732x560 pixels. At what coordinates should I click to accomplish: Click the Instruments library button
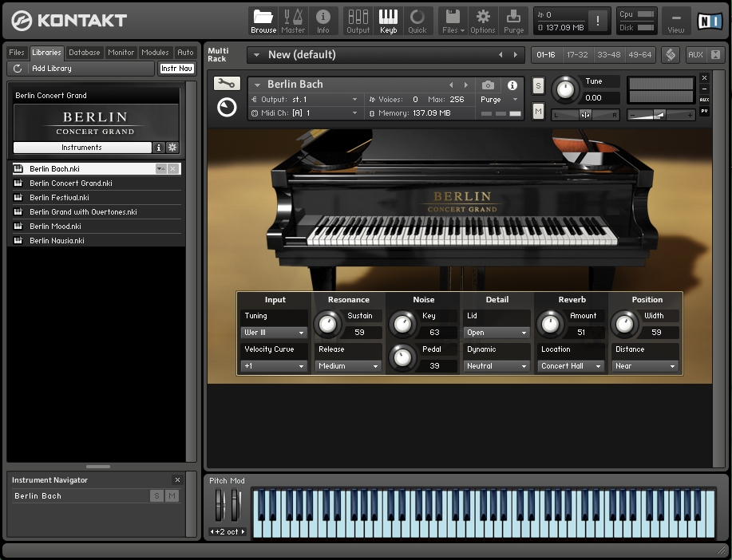pyautogui.click(x=81, y=148)
